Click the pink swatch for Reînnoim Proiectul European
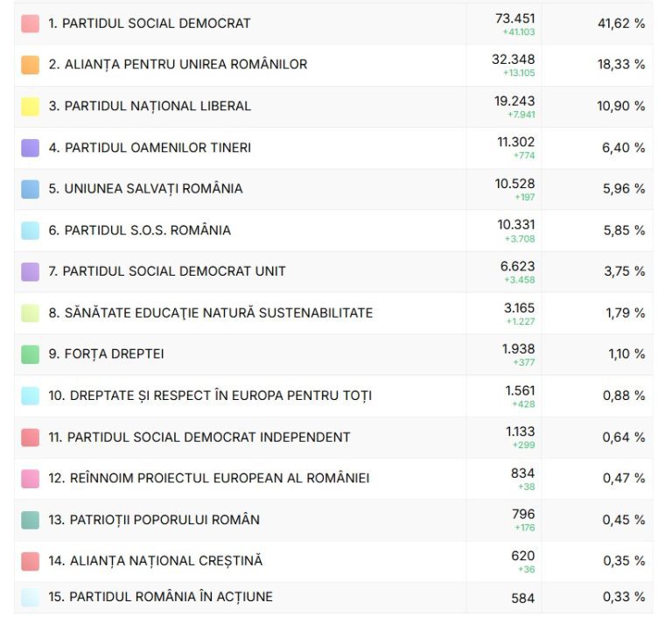The image size is (672, 638). tap(30, 479)
